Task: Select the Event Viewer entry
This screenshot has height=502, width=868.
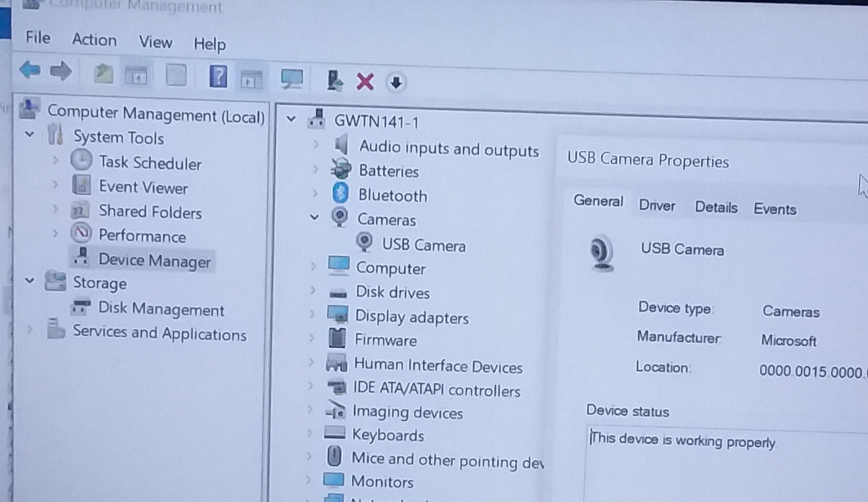Action: click(x=144, y=187)
